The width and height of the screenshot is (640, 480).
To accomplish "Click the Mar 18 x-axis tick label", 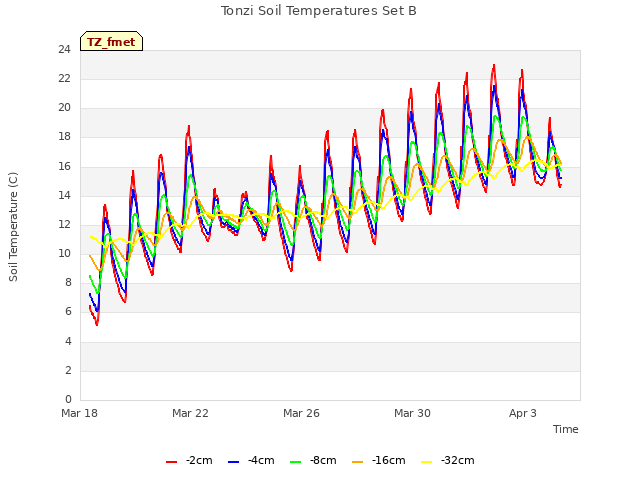I will pyautogui.click(x=80, y=413).
